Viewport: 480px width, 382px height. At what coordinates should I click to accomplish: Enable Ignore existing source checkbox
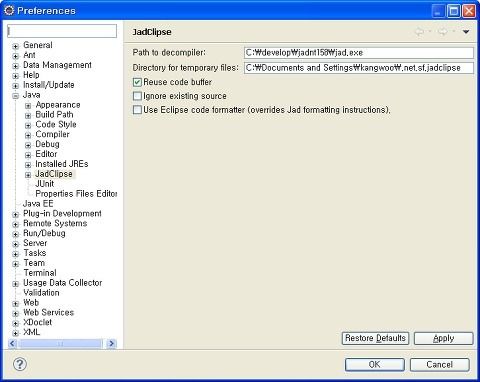pos(137,96)
